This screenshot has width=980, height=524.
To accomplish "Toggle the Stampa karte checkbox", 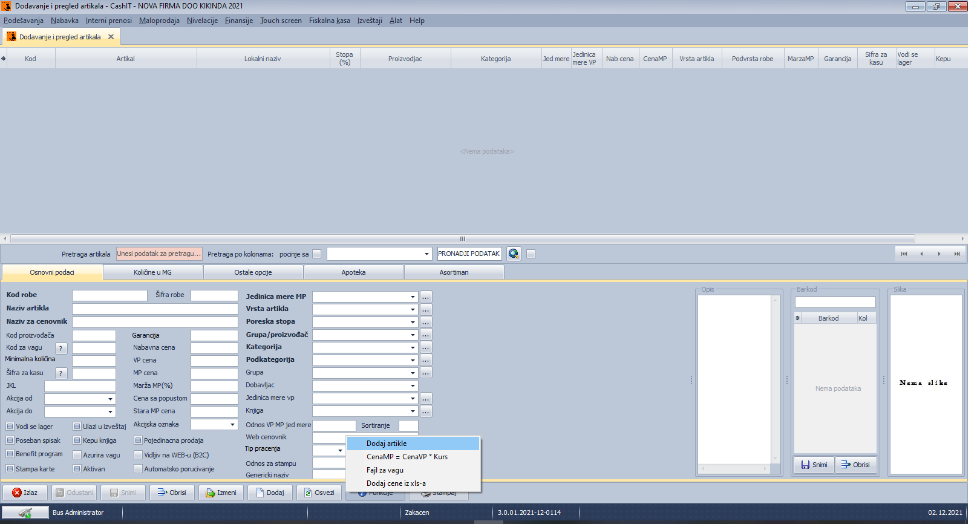I will tap(10, 469).
